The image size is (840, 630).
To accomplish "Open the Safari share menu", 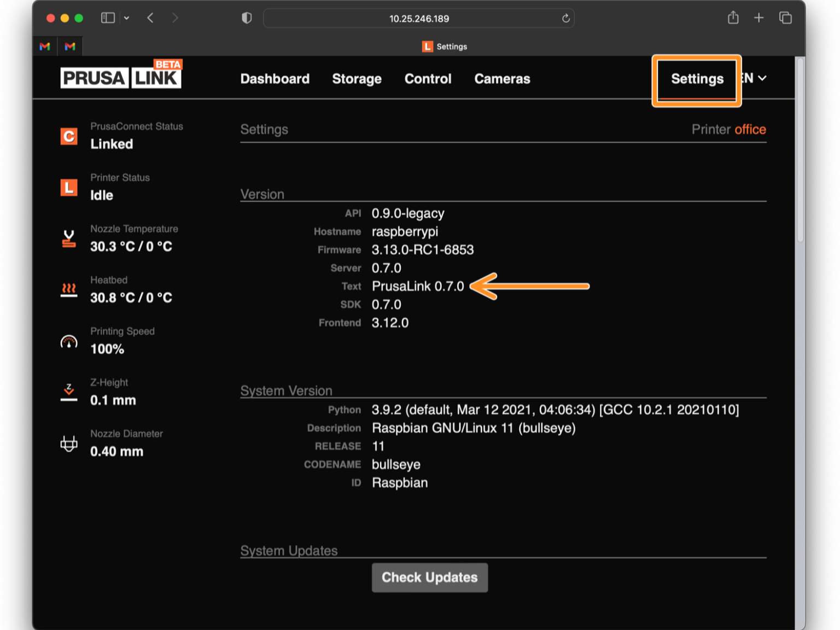I will point(733,18).
